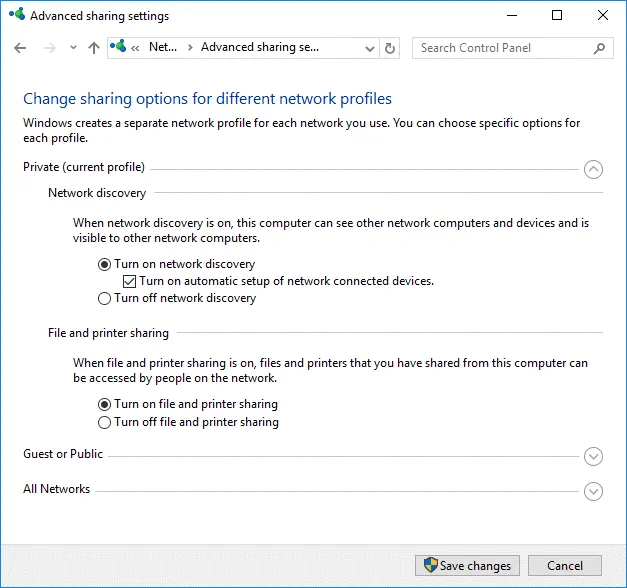The height and width of the screenshot is (588, 627).
Task: Select Turn off network discovery
Action: pyautogui.click(x=104, y=298)
